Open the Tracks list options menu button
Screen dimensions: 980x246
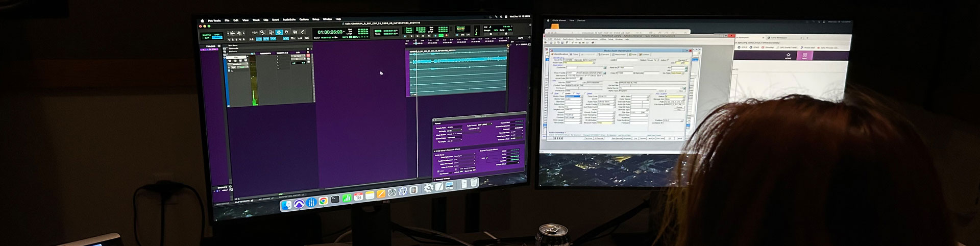[x=219, y=46]
